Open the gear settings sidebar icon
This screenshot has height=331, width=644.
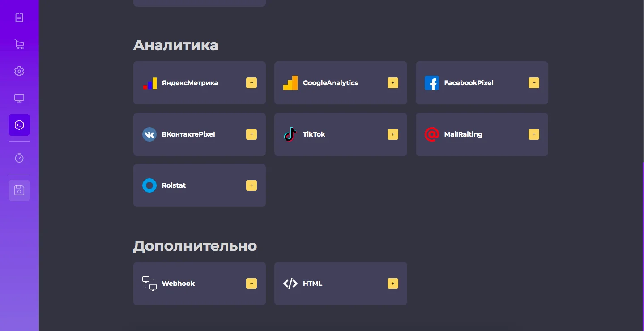click(19, 71)
